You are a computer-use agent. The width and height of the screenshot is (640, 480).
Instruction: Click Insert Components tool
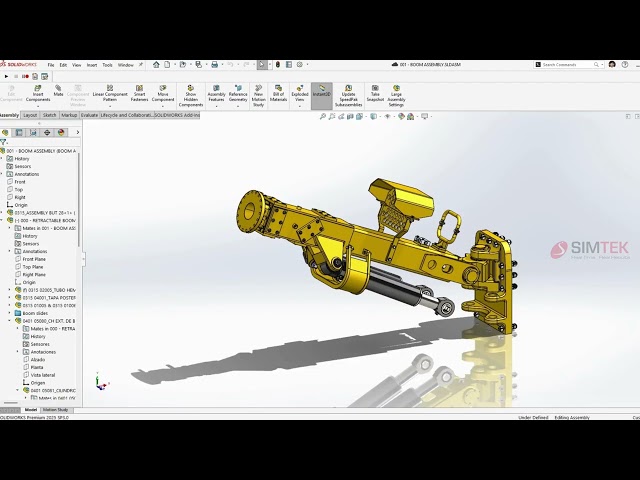pos(38,93)
